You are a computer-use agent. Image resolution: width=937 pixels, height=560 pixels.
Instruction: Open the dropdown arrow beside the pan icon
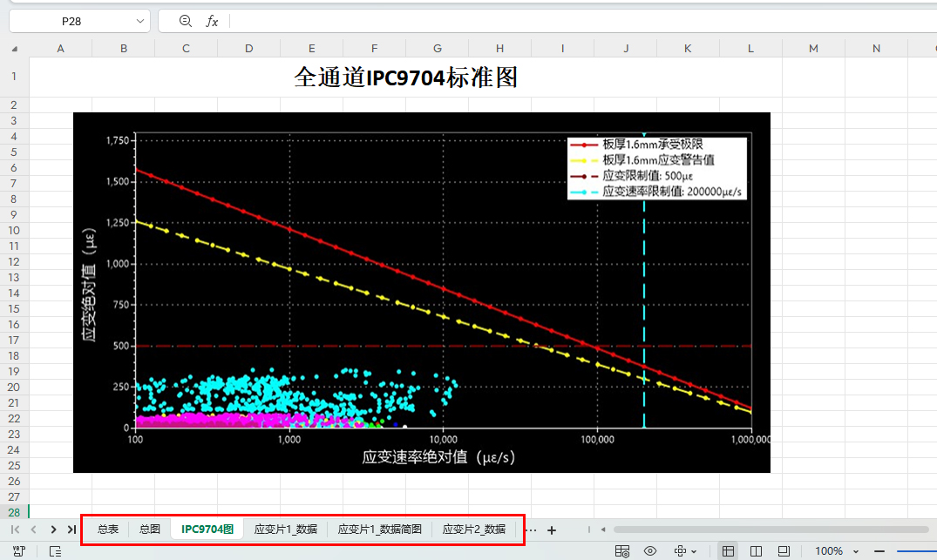tap(695, 550)
